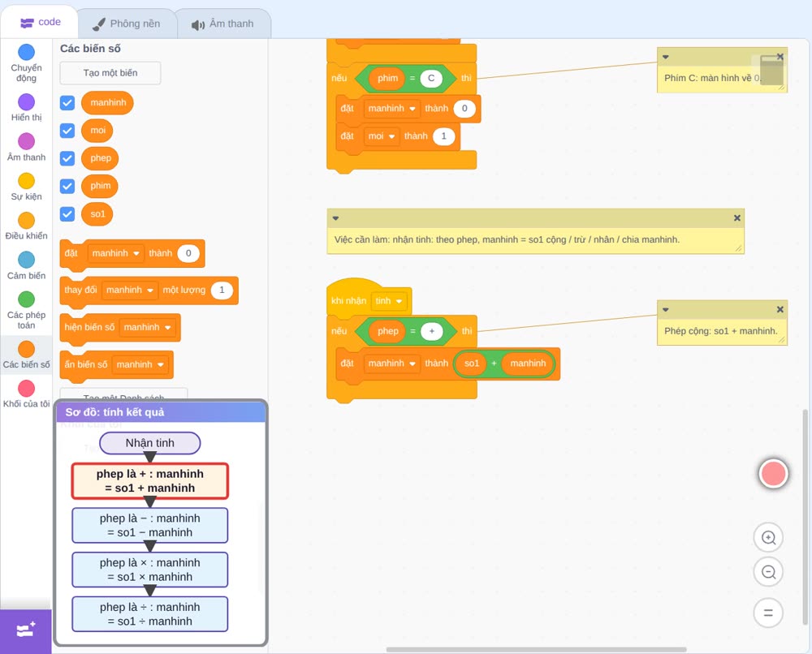
Task: Open Các phép toán green category
Action: click(x=27, y=299)
